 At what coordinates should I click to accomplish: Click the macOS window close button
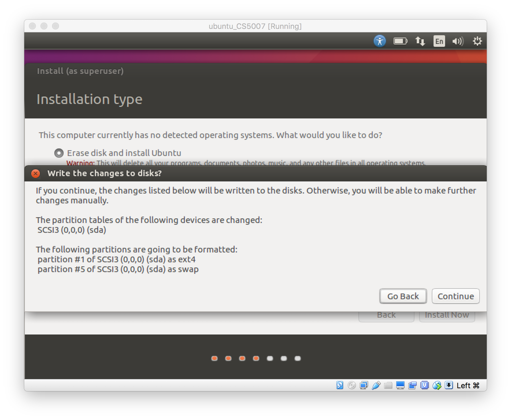pos(32,26)
